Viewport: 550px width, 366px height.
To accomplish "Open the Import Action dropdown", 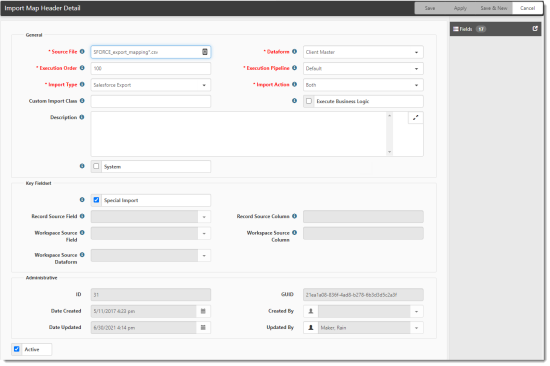I will (416, 85).
